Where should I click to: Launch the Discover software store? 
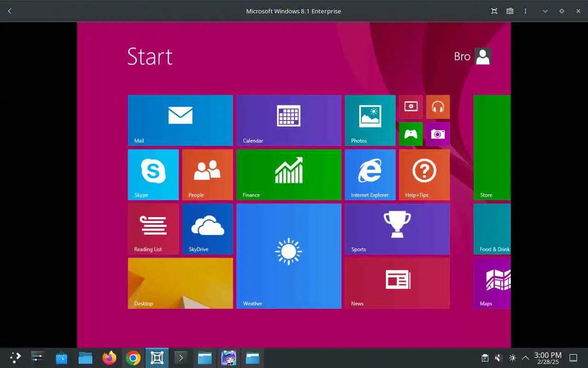coord(62,357)
